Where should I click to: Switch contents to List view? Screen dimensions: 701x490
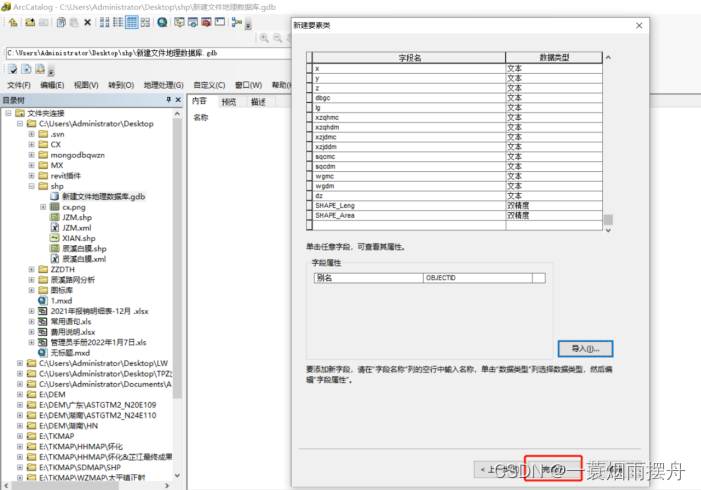point(118,22)
